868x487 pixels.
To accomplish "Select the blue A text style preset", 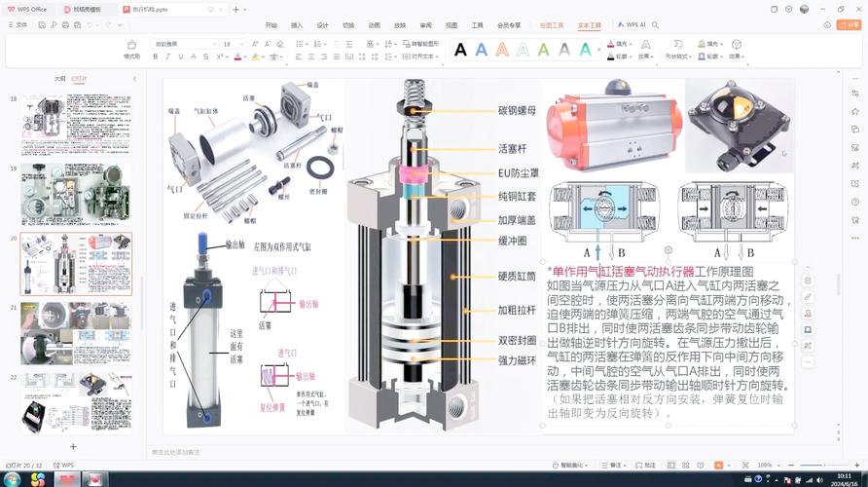I will click(x=482, y=50).
